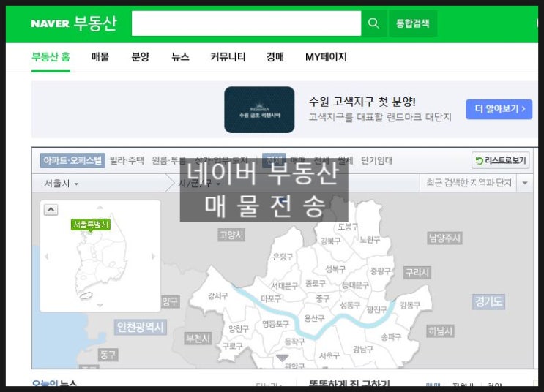Select 빌라·주택 property type

click(x=127, y=160)
